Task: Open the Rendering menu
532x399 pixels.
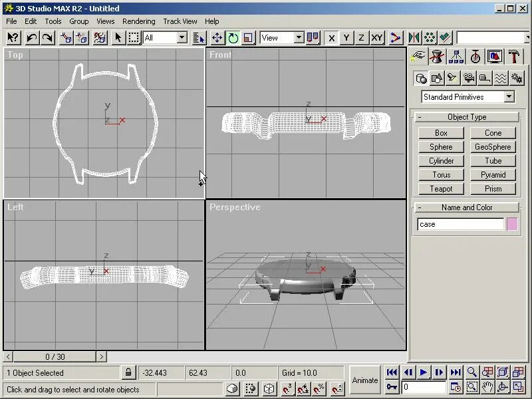Action: pyautogui.click(x=139, y=21)
